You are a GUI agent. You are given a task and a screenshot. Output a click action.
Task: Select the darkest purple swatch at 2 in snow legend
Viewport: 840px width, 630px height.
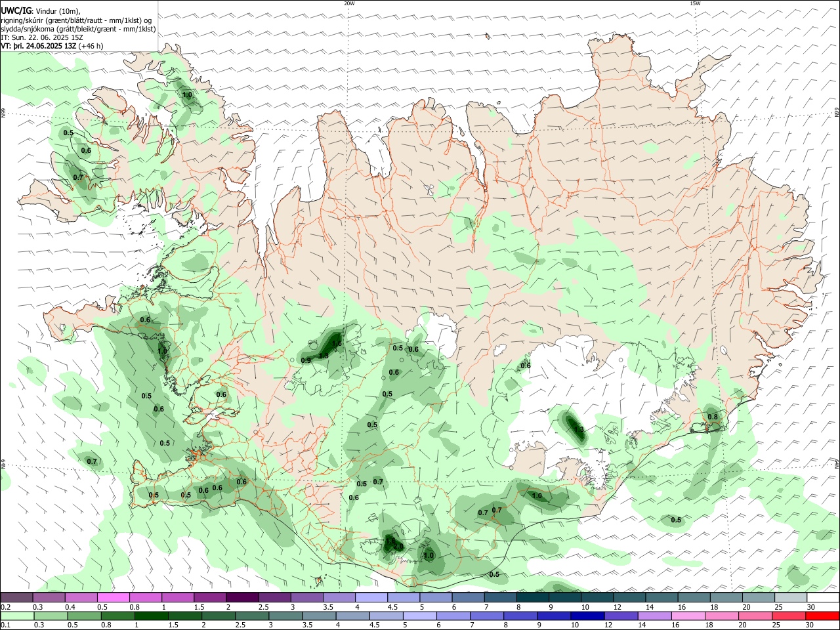(242, 598)
